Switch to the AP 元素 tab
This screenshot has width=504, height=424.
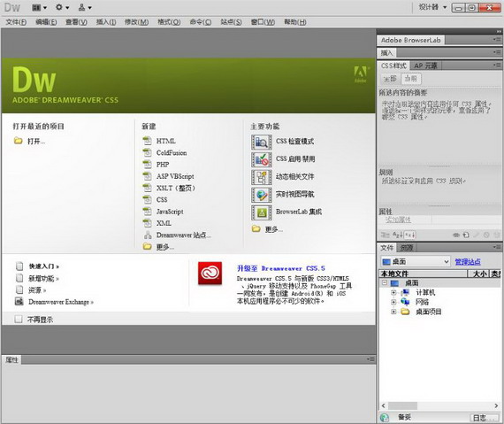coord(425,66)
